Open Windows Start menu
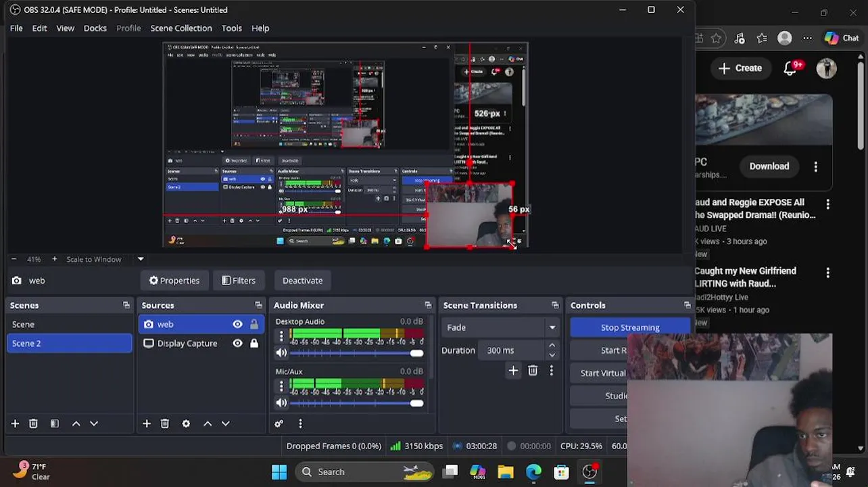The width and height of the screenshot is (868, 487). tap(279, 471)
